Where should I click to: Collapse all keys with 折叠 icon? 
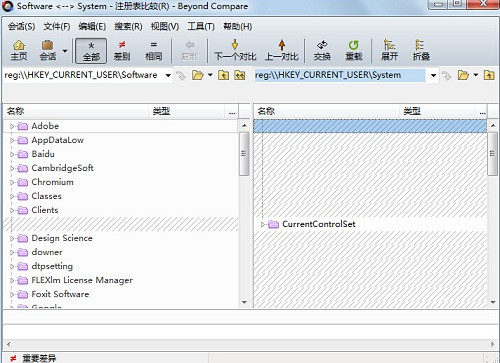pos(421,50)
